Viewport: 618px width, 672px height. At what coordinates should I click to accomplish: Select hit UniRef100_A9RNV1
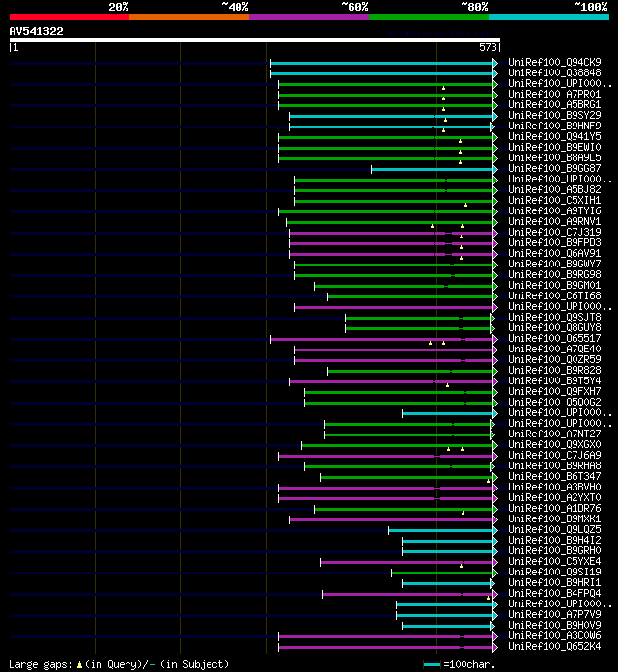554,221
